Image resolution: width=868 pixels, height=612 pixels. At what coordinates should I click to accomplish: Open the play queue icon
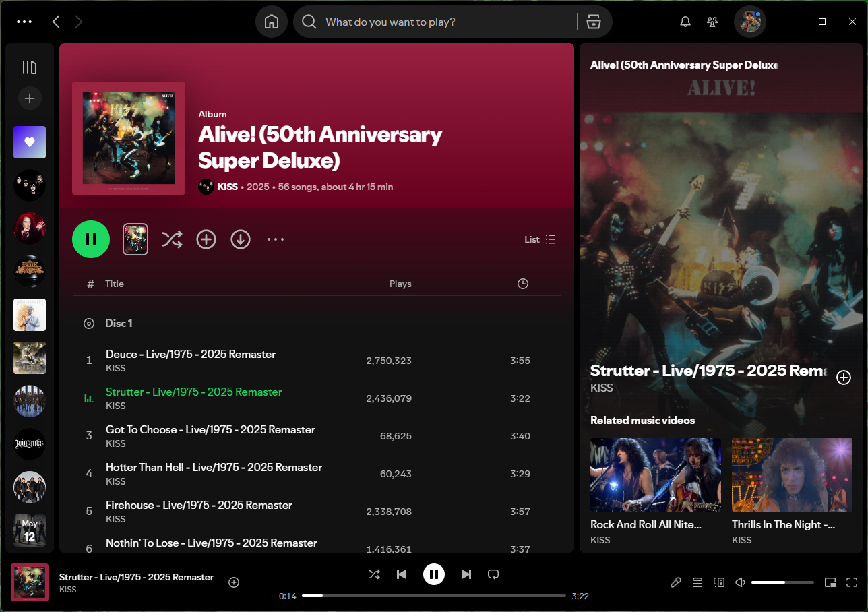tap(697, 582)
